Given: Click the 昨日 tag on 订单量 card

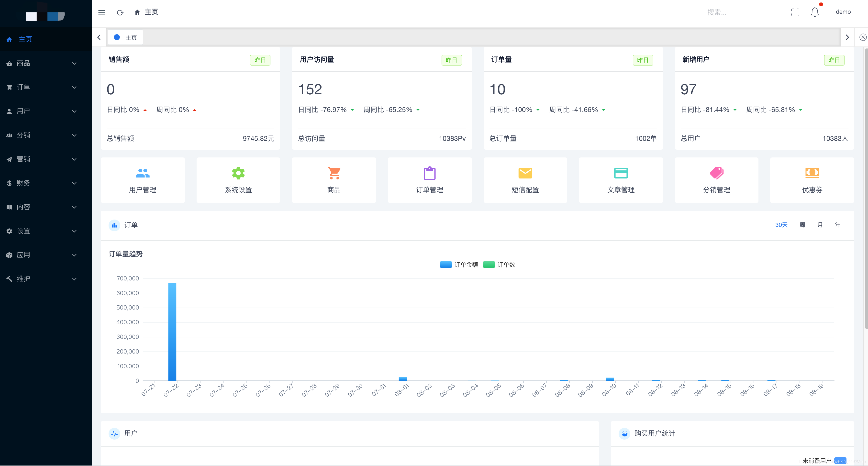Looking at the screenshot, I should tap(643, 60).
